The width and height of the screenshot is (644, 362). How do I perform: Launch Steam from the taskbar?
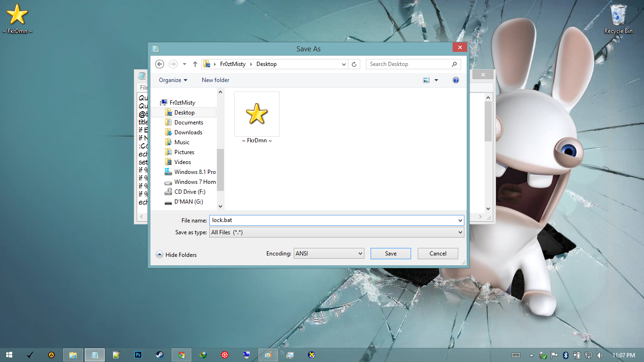(x=160, y=355)
